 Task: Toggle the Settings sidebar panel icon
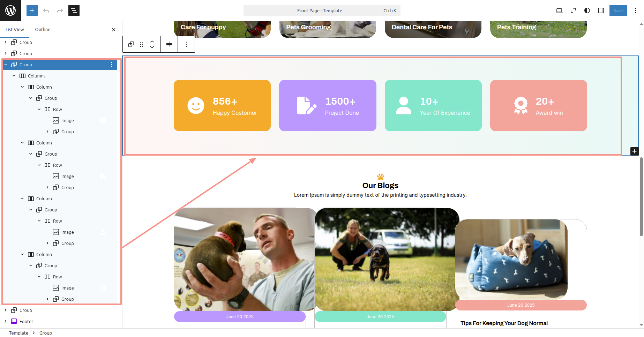pos(601,10)
